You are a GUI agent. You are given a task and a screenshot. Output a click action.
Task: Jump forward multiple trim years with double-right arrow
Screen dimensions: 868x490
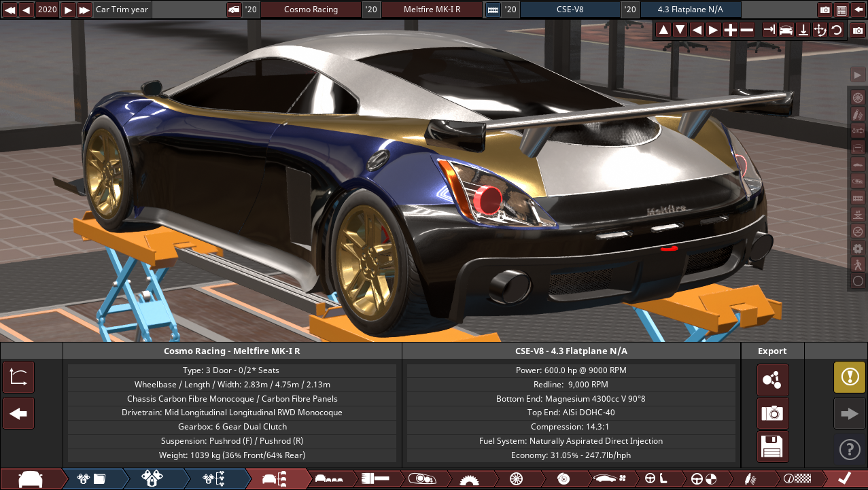pyautogui.click(x=84, y=10)
